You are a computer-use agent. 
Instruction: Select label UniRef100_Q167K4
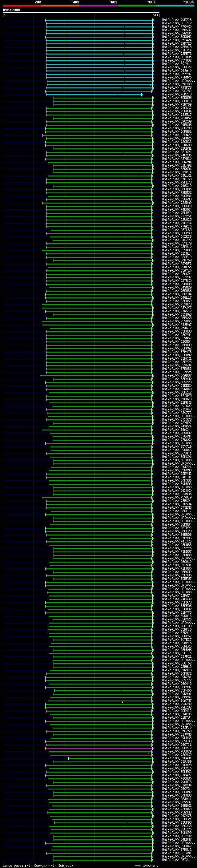click(x=177, y=223)
